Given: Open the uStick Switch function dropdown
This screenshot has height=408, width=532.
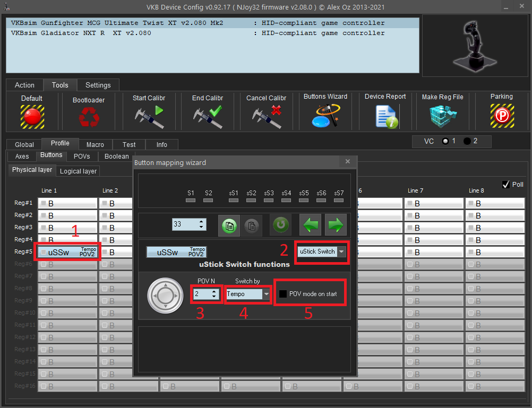Looking at the screenshot, I should click(342, 251).
